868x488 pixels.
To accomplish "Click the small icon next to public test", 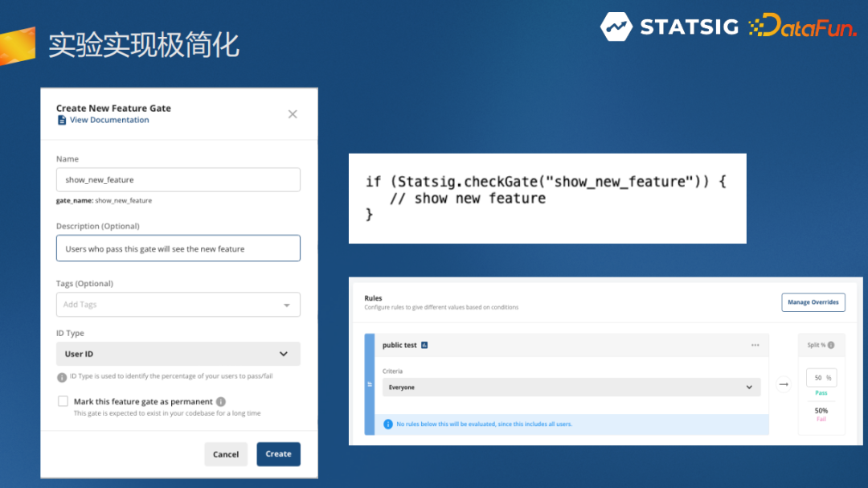I will click(424, 345).
